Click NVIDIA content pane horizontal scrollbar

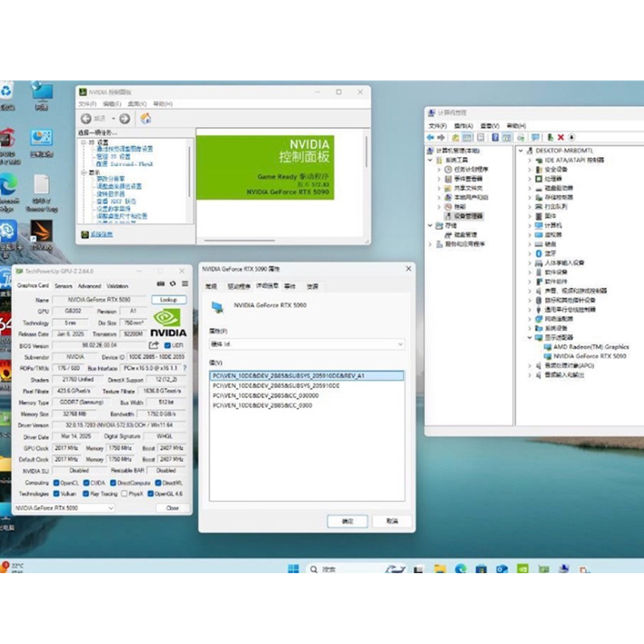coord(239,240)
